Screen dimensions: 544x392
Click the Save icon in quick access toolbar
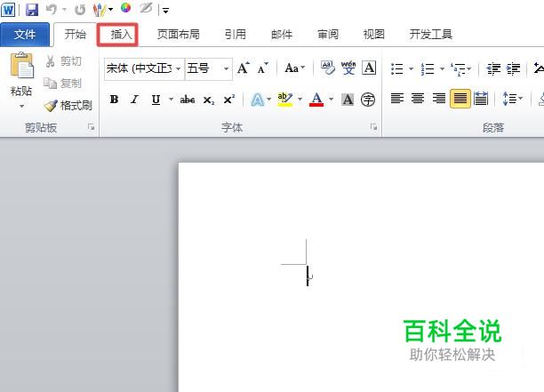click(32, 10)
